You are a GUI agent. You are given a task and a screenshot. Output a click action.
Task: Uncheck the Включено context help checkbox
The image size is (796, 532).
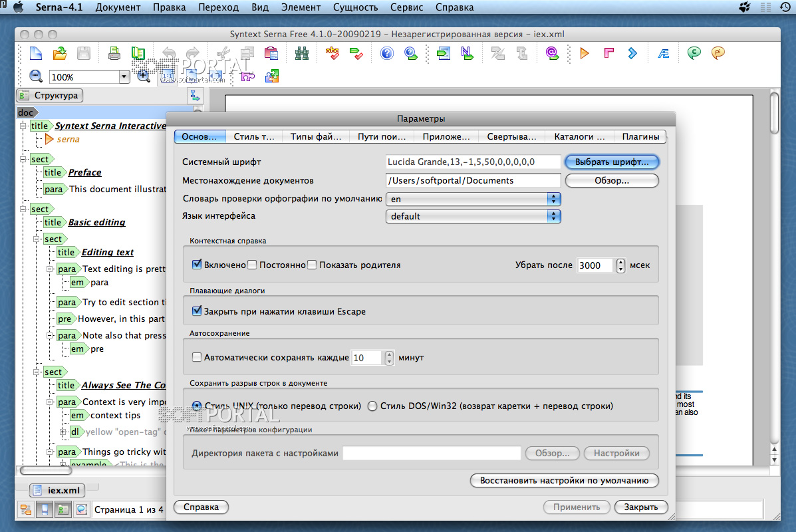click(x=197, y=265)
